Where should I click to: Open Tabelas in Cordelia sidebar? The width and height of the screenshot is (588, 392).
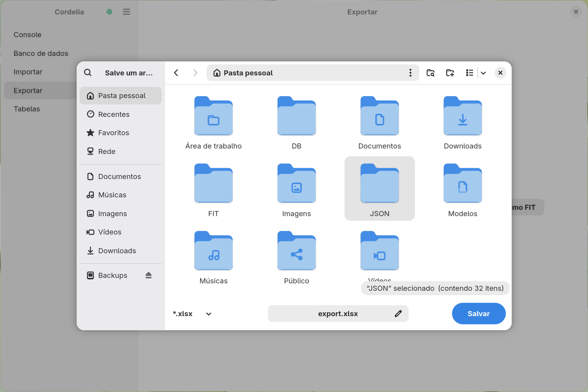(x=40, y=109)
